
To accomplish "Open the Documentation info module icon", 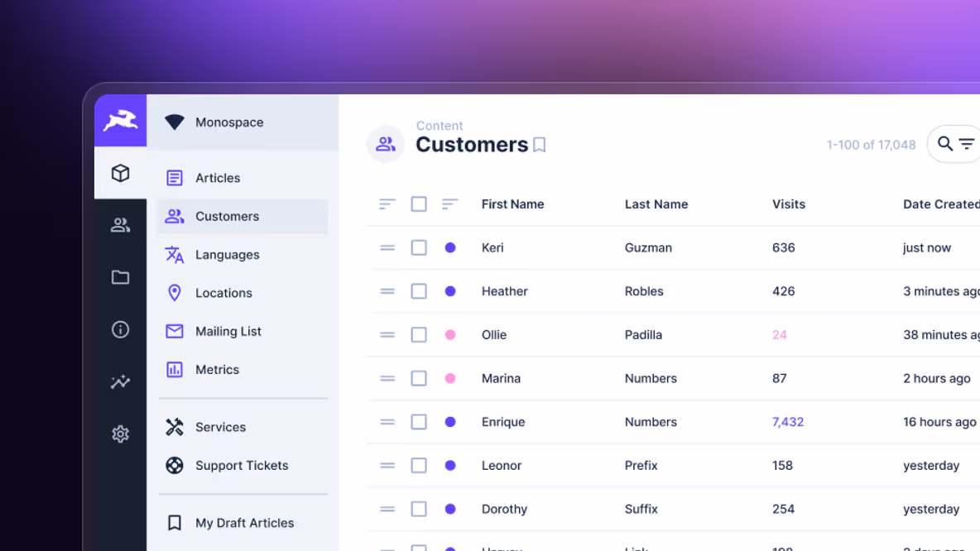I will click(120, 329).
